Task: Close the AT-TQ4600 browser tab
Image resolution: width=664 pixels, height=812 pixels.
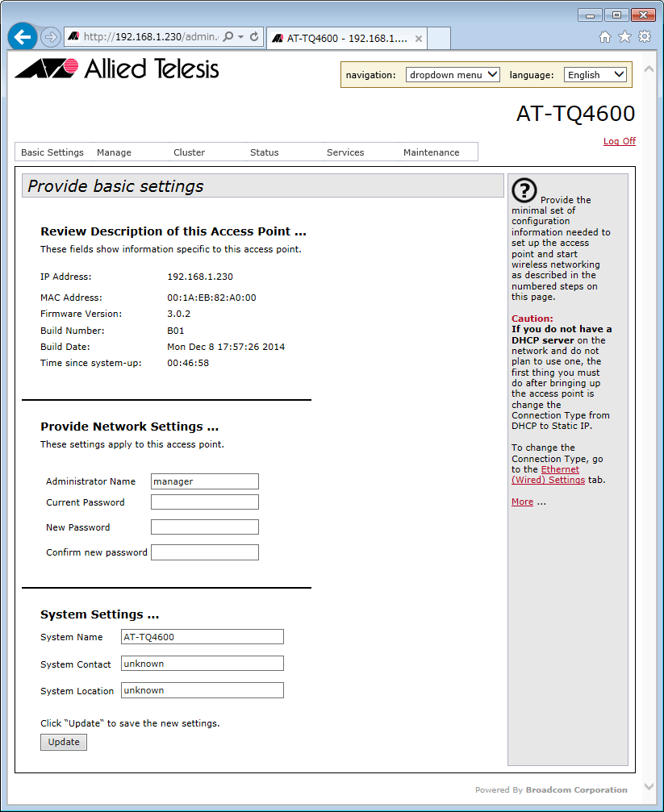Action: [418, 39]
